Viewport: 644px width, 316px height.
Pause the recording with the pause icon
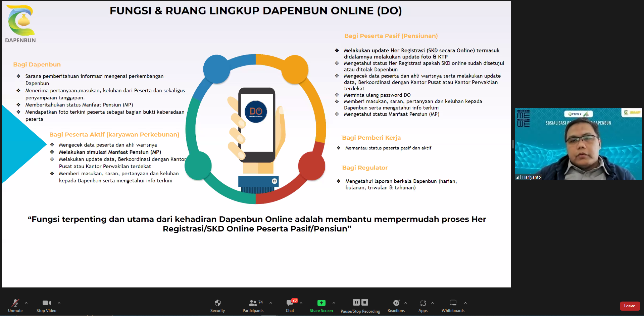pyautogui.click(x=356, y=302)
